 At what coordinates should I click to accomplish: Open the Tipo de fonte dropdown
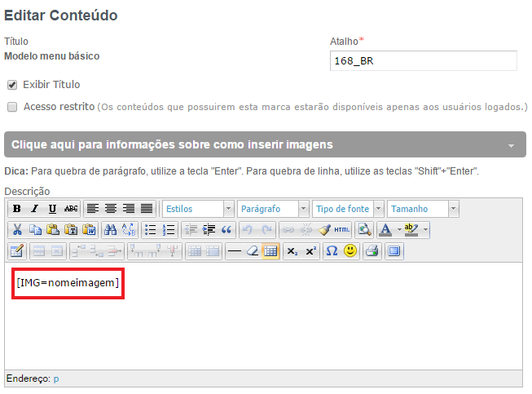click(x=348, y=209)
